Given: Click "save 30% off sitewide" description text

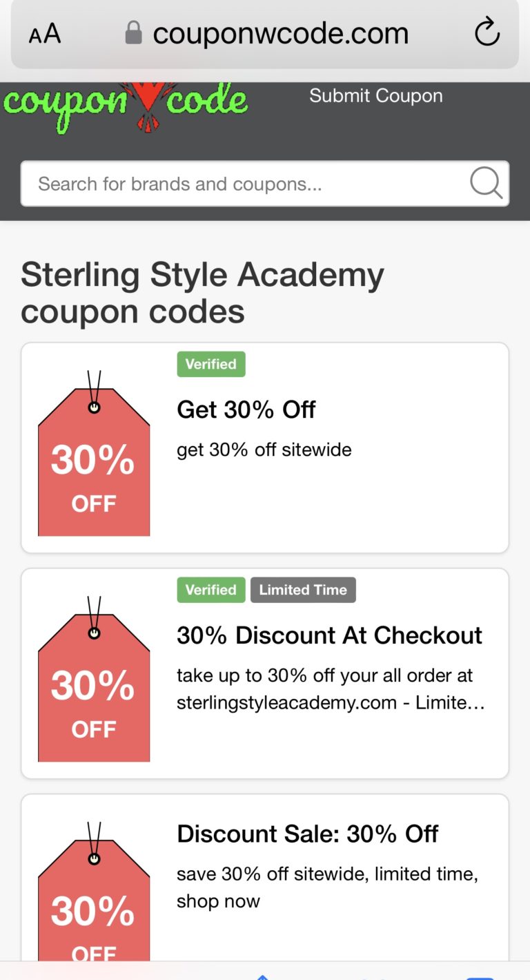Looking at the screenshot, I should 327,887.
